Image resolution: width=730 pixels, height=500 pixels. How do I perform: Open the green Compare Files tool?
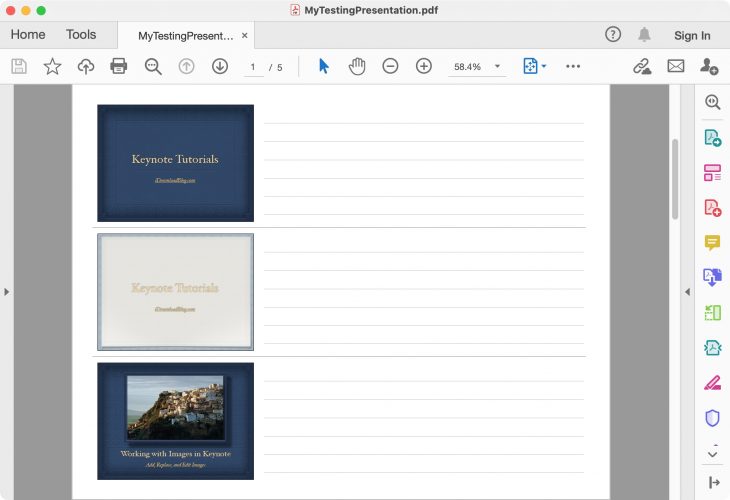[712, 312]
